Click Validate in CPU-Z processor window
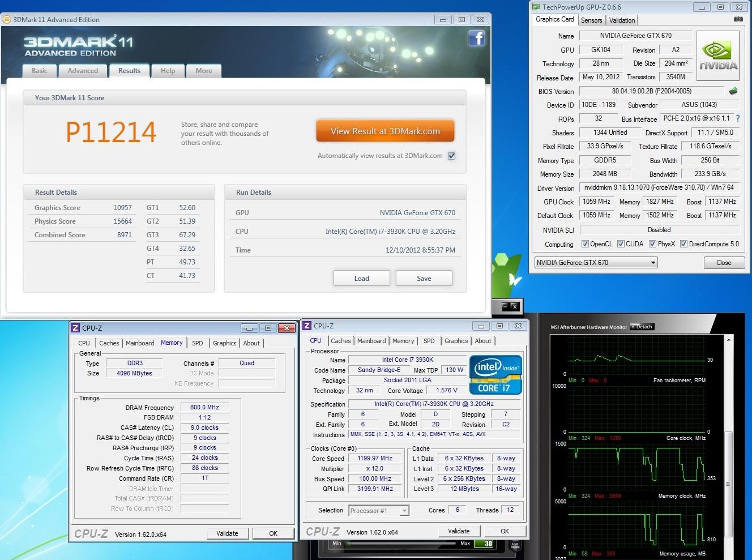Image resolution: width=752 pixels, height=560 pixels. coord(459,531)
